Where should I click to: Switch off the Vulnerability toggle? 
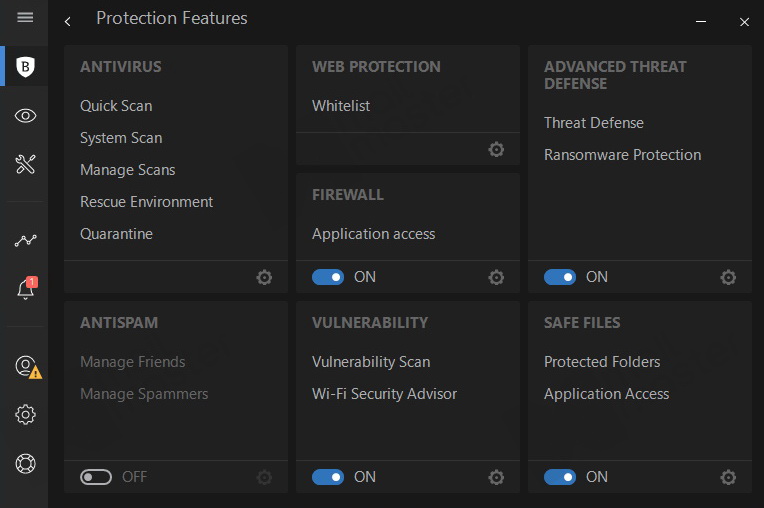328,477
